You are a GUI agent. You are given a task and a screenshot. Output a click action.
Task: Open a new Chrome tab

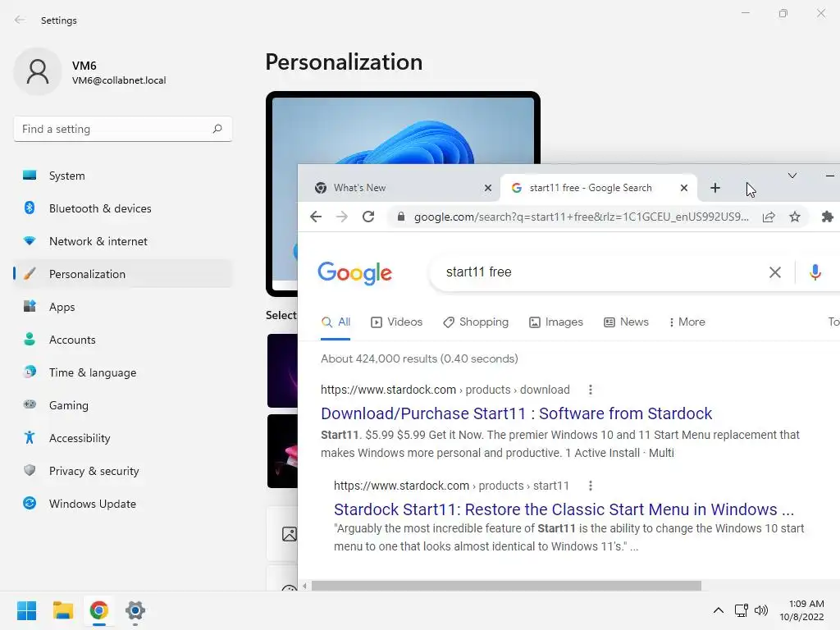point(715,188)
